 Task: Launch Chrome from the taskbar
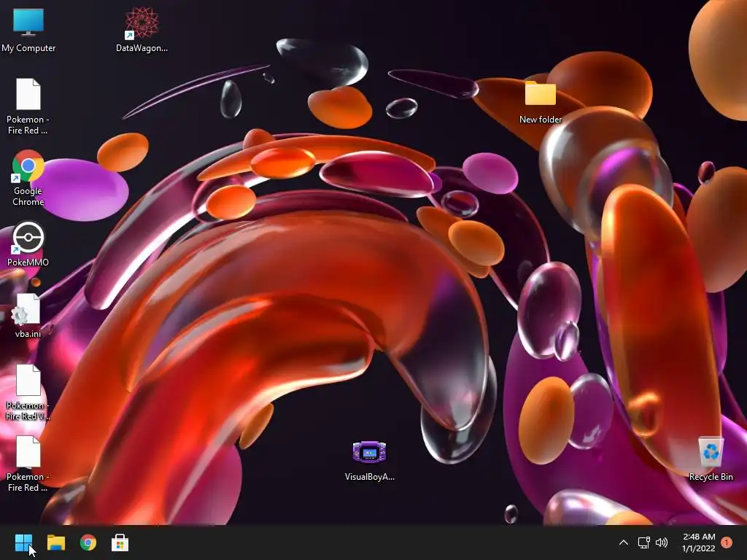click(x=88, y=542)
